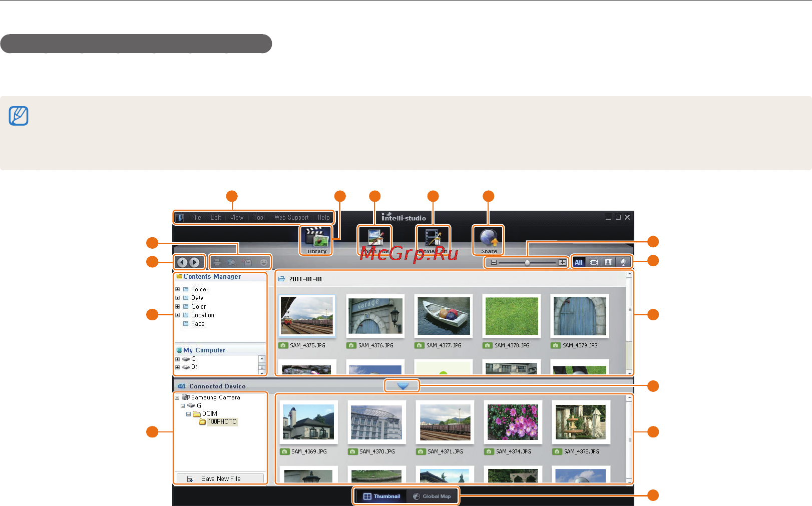Image resolution: width=812 pixels, height=506 pixels.
Task: Click the device pane vertical scrollbar
Action: (630, 439)
